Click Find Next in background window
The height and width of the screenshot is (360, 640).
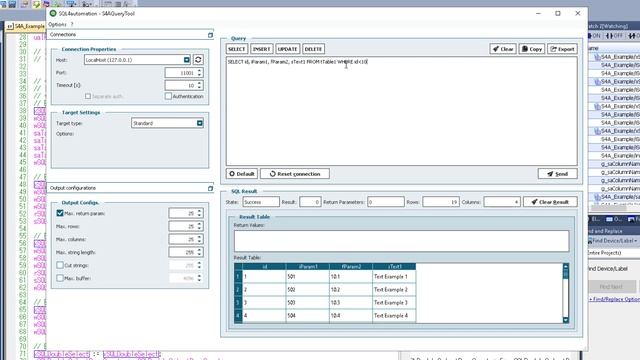click(611, 287)
